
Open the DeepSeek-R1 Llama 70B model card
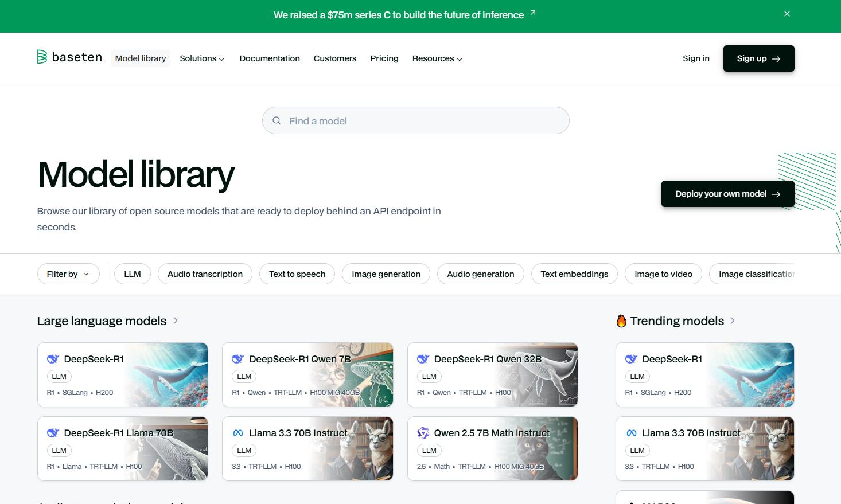(x=123, y=448)
